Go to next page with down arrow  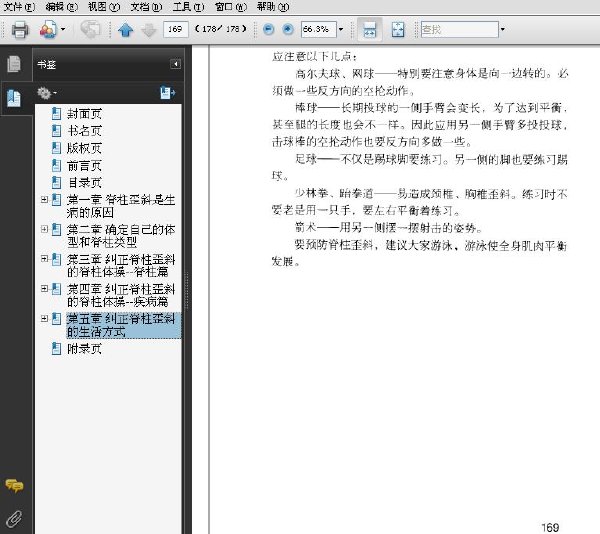(x=149, y=29)
